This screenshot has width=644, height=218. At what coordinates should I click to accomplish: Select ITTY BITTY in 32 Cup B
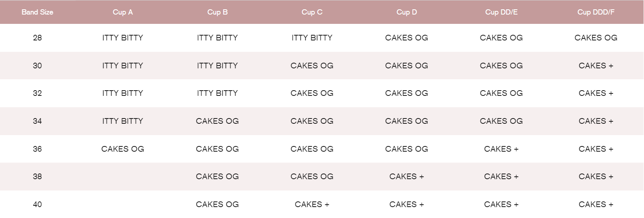click(217, 93)
